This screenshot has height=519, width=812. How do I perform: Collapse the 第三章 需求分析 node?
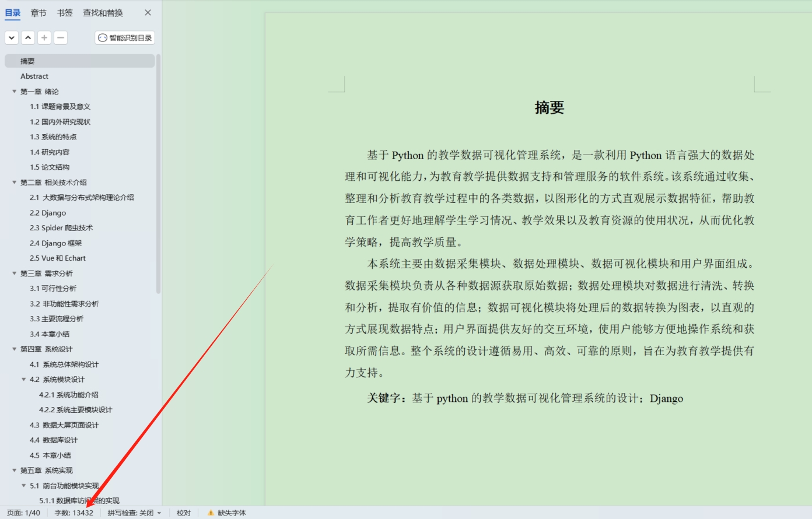(15, 273)
